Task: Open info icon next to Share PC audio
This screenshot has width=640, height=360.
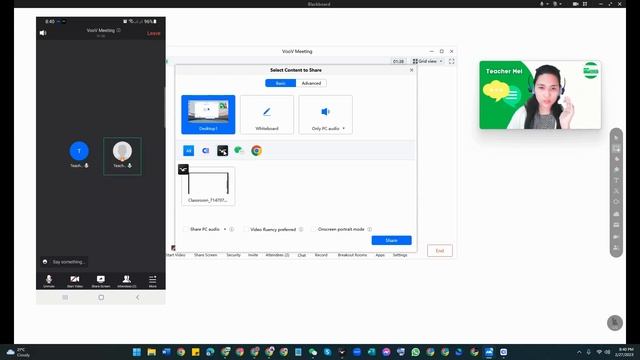Action: [231, 229]
